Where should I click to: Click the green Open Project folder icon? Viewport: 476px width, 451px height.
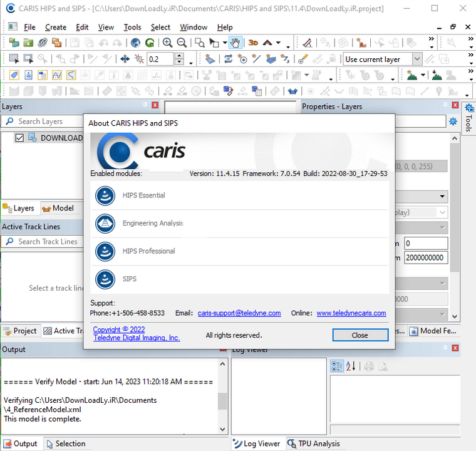(28, 43)
